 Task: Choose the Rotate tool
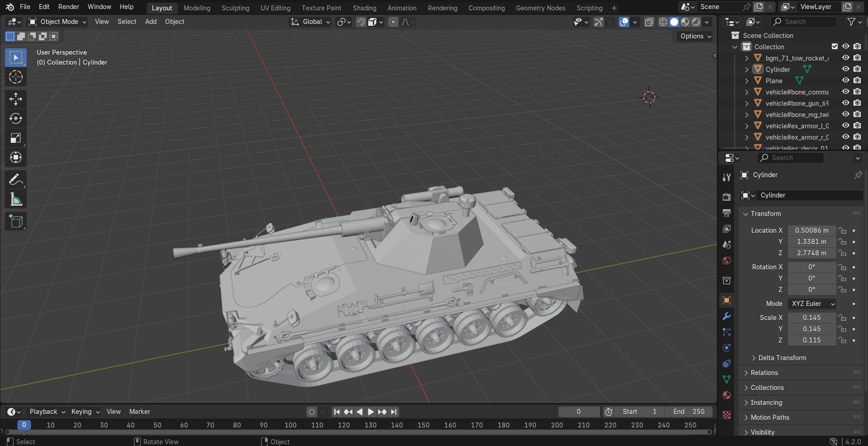(16, 118)
